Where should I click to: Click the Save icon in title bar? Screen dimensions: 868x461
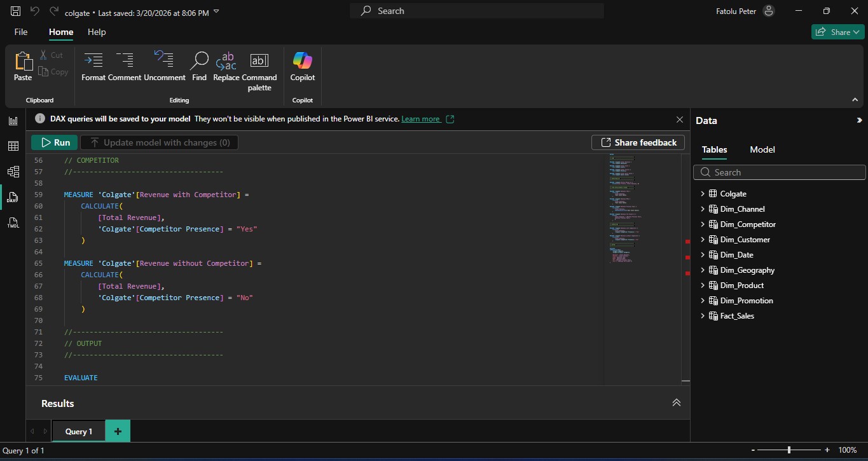16,11
